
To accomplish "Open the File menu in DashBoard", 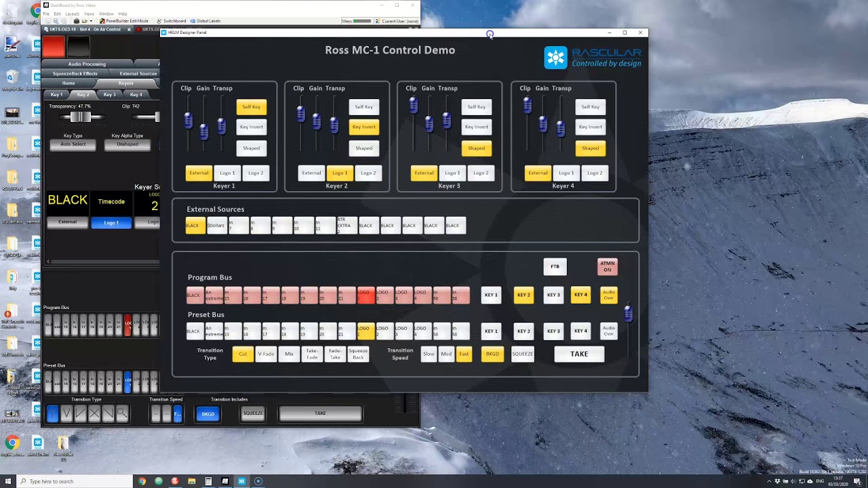I will (46, 14).
